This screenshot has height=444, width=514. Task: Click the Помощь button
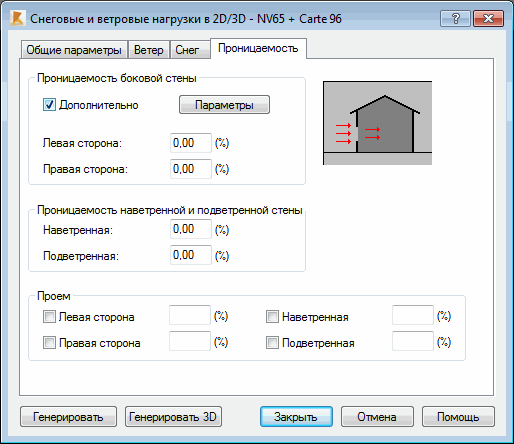point(458,417)
